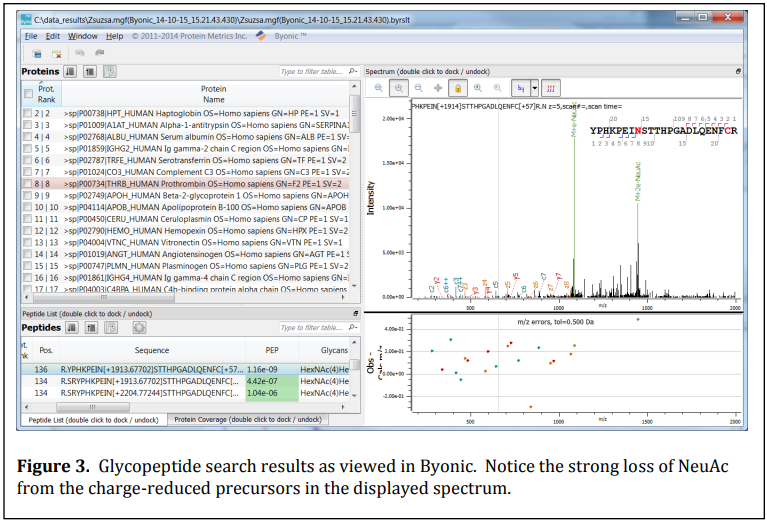Click the left arrow of the Peptides horizontal scrollbar
The height and width of the screenshot is (521, 767).
coord(26,407)
